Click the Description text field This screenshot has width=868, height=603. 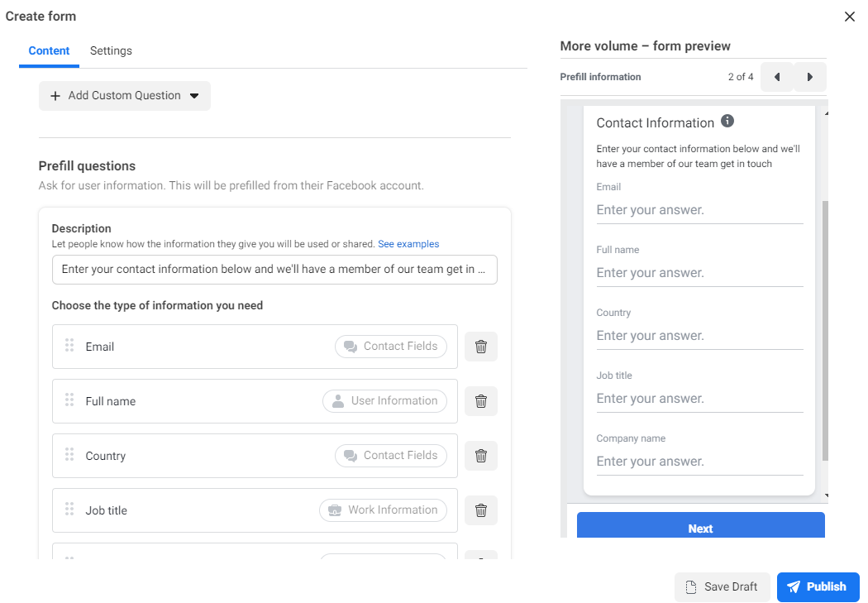(274, 270)
